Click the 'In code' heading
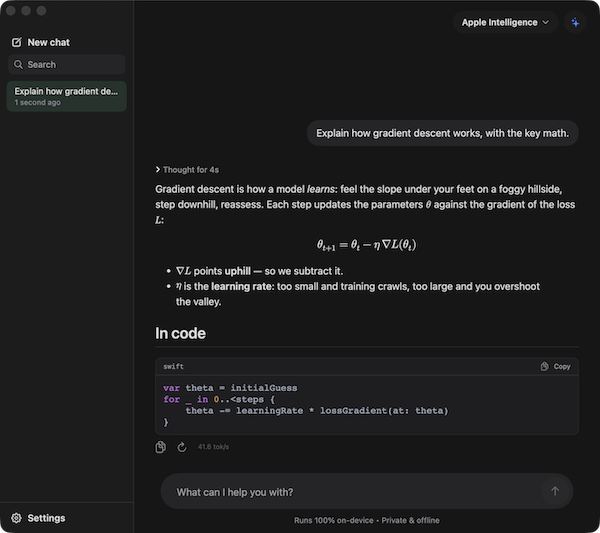 [x=180, y=333]
